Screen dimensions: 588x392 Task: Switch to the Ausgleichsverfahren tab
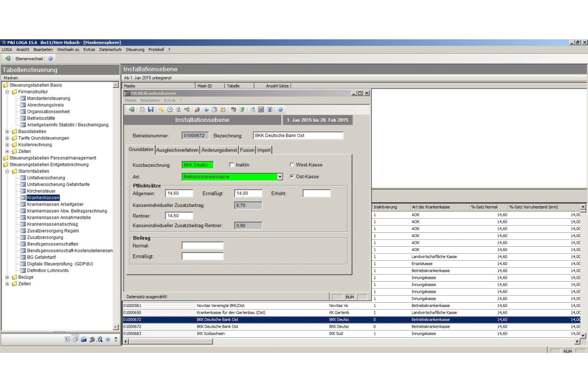coord(177,150)
